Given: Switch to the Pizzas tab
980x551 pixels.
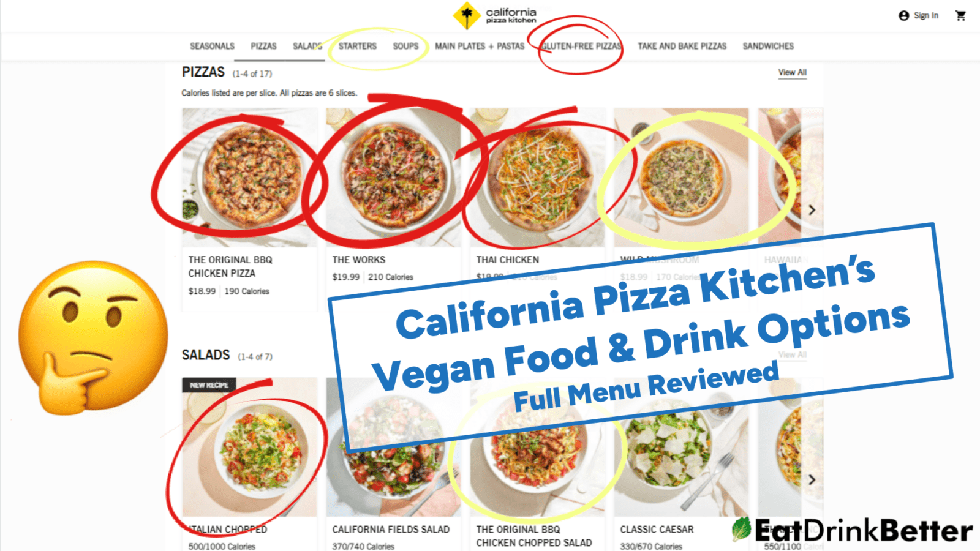Looking at the screenshot, I should pyautogui.click(x=263, y=46).
